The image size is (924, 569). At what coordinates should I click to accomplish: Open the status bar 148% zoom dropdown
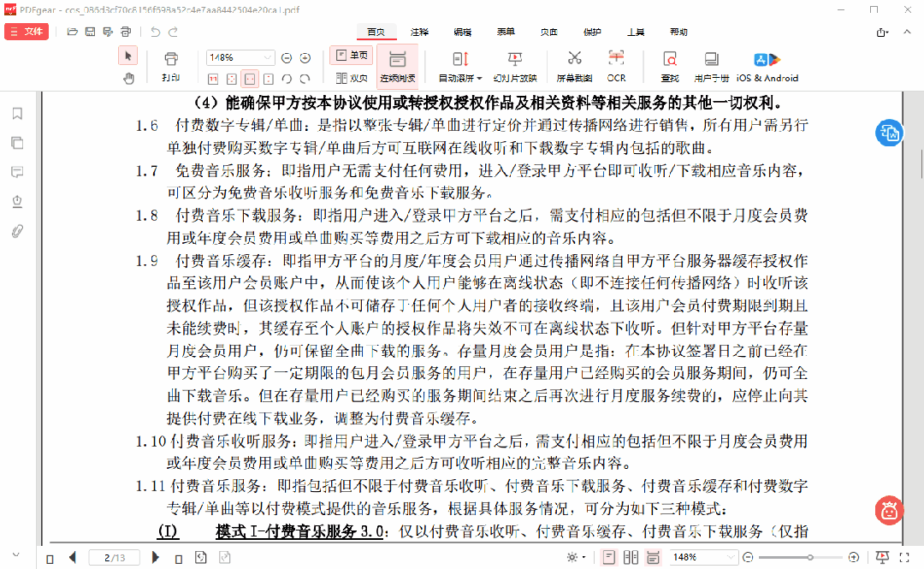731,557
